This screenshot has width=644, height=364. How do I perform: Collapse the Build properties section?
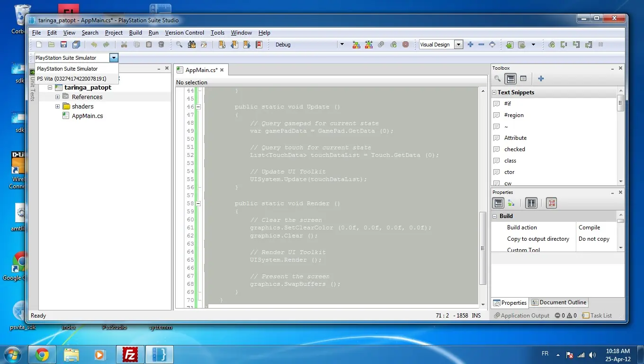click(496, 216)
